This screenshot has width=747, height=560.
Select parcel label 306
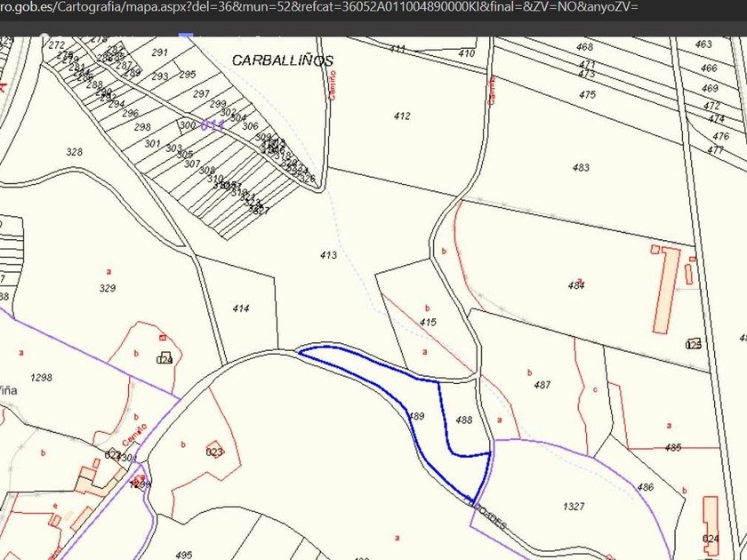[x=250, y=125]
